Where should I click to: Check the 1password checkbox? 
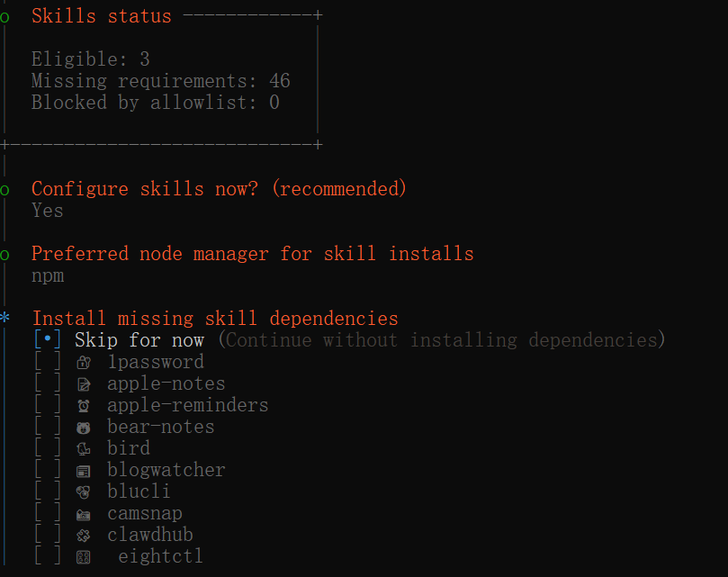[48, 362]
